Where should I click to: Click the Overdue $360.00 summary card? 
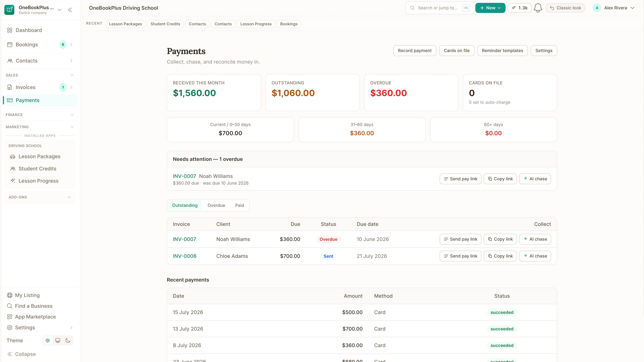tap(411, 93)
